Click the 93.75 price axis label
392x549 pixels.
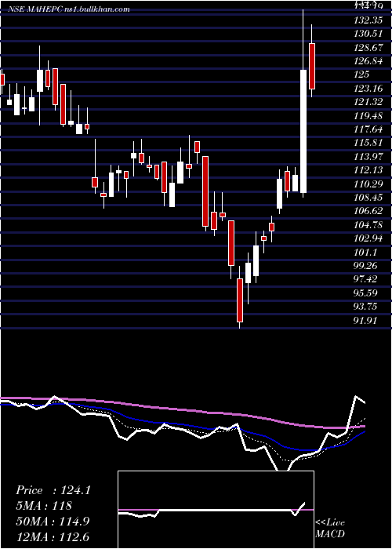tap(366, 307)
